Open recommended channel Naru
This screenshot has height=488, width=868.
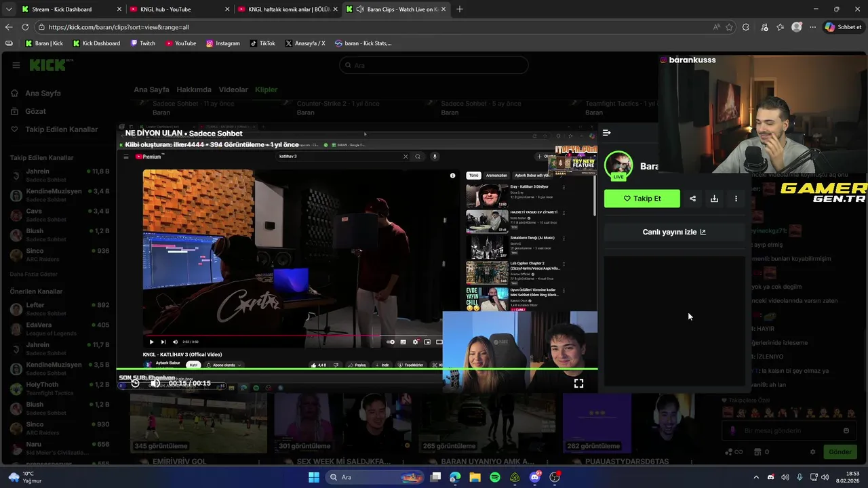(x=60, y=448)
